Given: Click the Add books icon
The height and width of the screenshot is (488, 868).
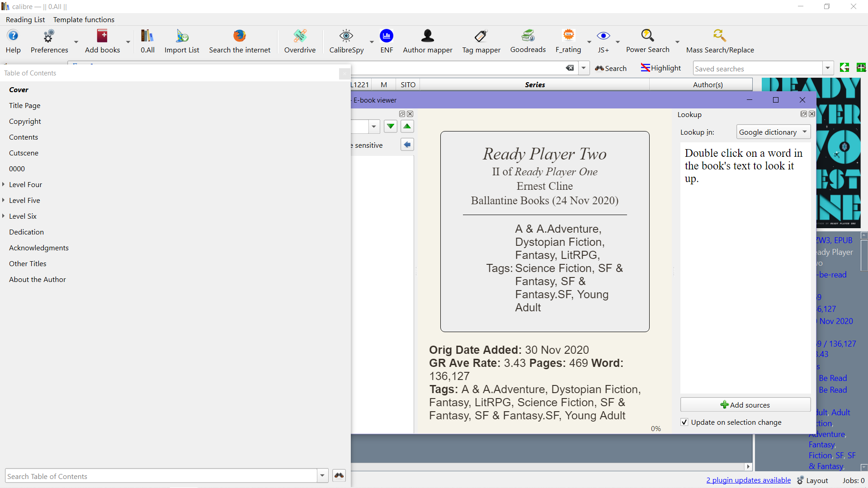Looking at the screenshot, I should (102, 41).
